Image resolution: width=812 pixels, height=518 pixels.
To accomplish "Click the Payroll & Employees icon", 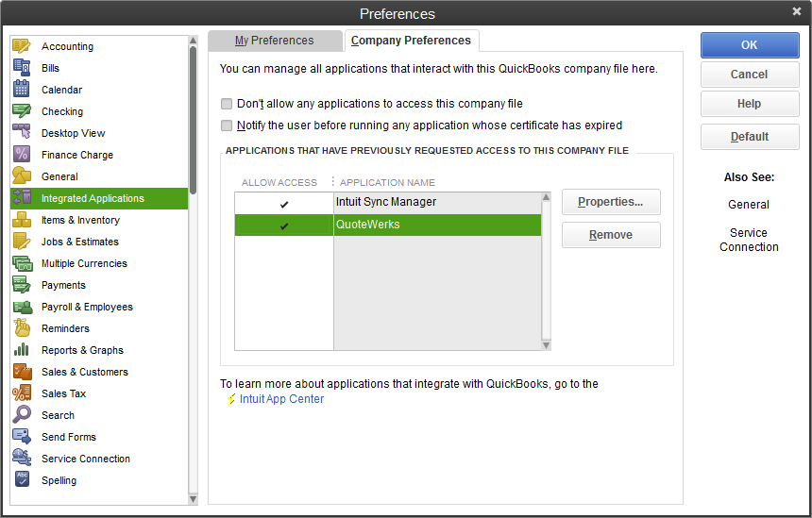I will (22, 307).
